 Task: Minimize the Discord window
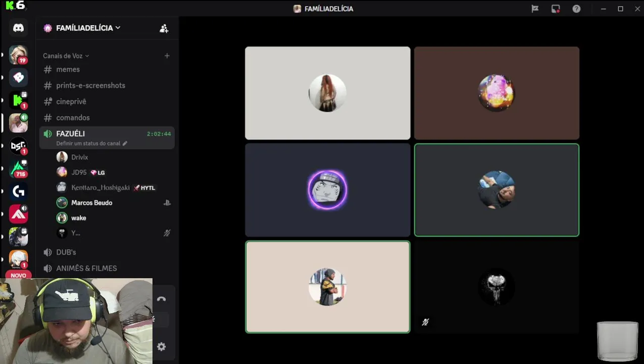(603, 9)
